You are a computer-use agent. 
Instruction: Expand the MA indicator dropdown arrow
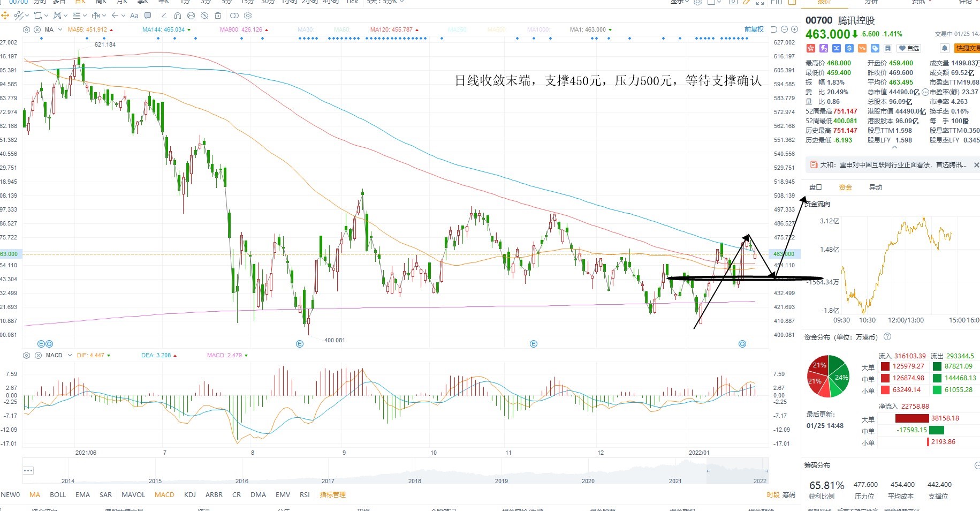(x=60, y=29)
